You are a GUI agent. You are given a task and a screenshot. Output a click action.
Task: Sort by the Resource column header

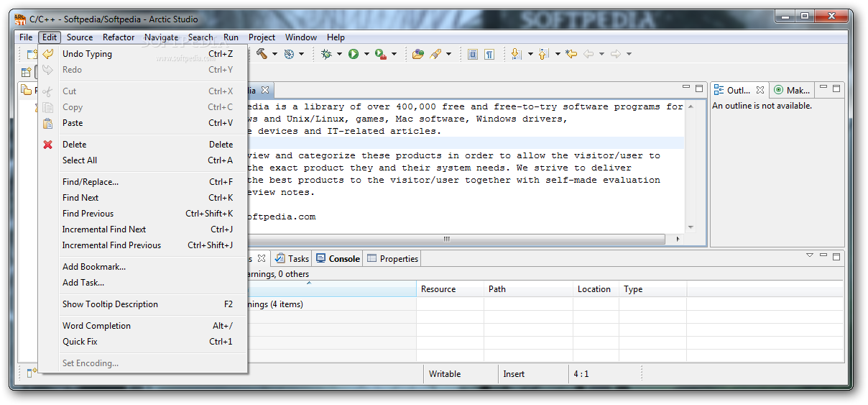coord(450,289)
